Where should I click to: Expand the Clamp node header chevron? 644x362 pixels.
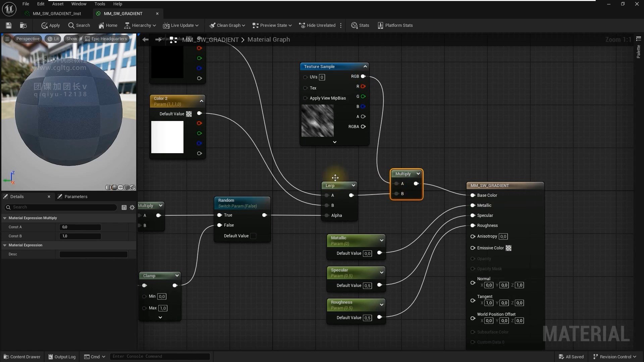pyautogui.click(x=177, y=276)
